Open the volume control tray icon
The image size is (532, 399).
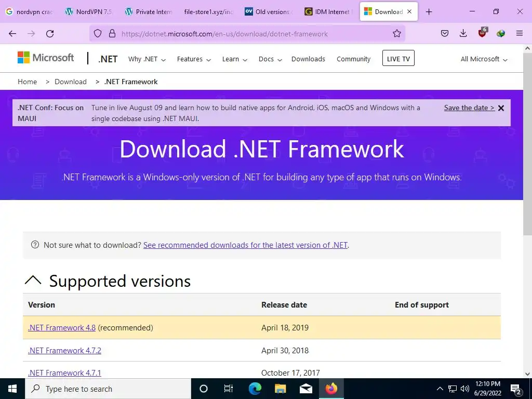coord(465,389)
